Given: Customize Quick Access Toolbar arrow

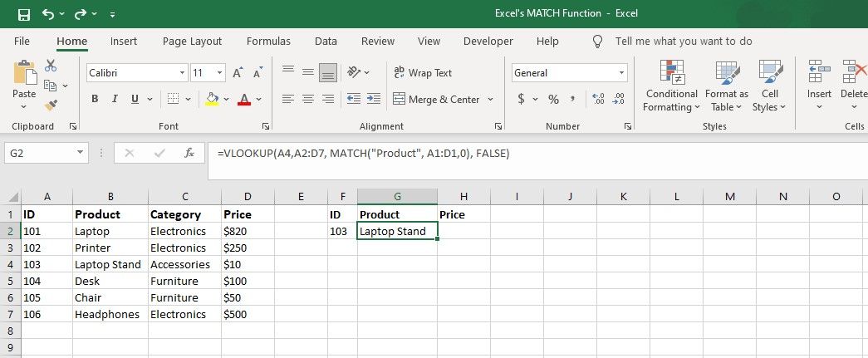Looking at the screenshot, I should [x=112, y=14].
